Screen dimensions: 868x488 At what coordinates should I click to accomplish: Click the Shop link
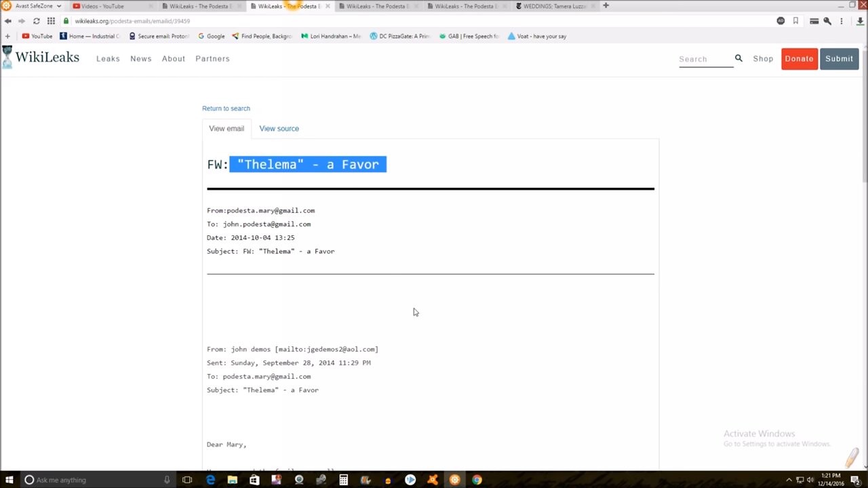[763, 58]
